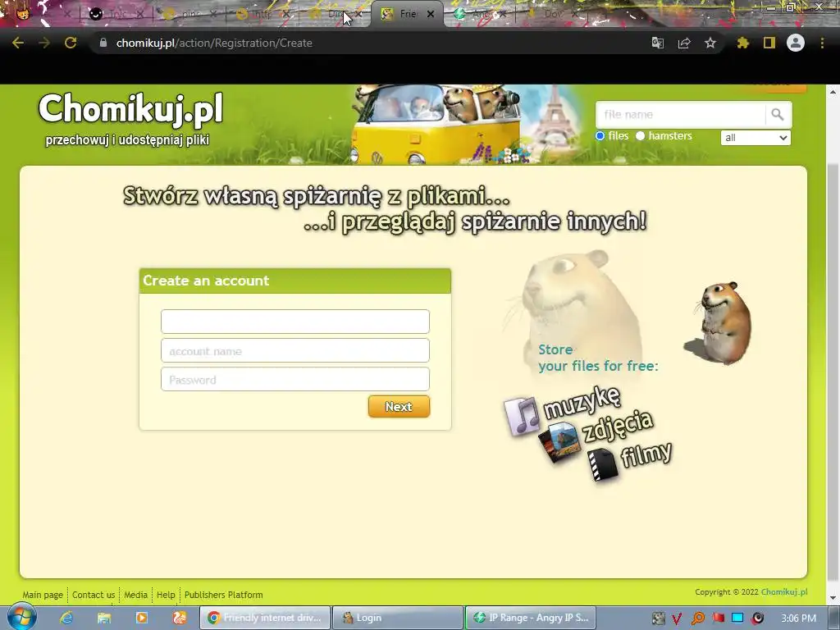This screenshot has height=630, width=840.
Task: Click the Chomikuj.pl copyright link
Action: coord(783,592)
